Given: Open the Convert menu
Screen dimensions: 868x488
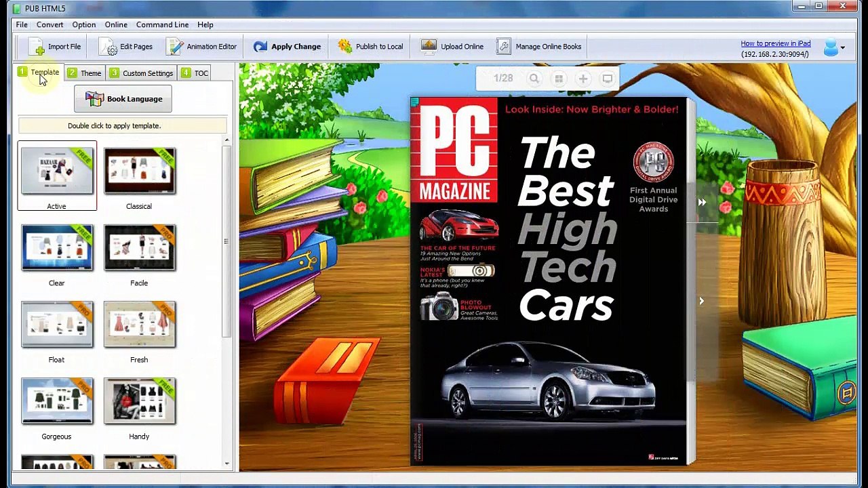Looking at the screenshot, I should click(50, 24).
